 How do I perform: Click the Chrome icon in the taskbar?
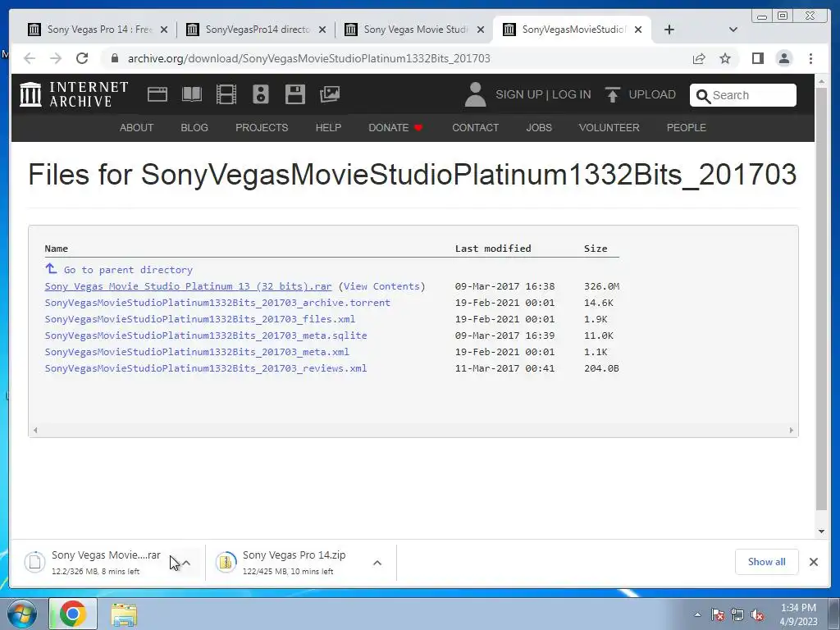point(73,614)
